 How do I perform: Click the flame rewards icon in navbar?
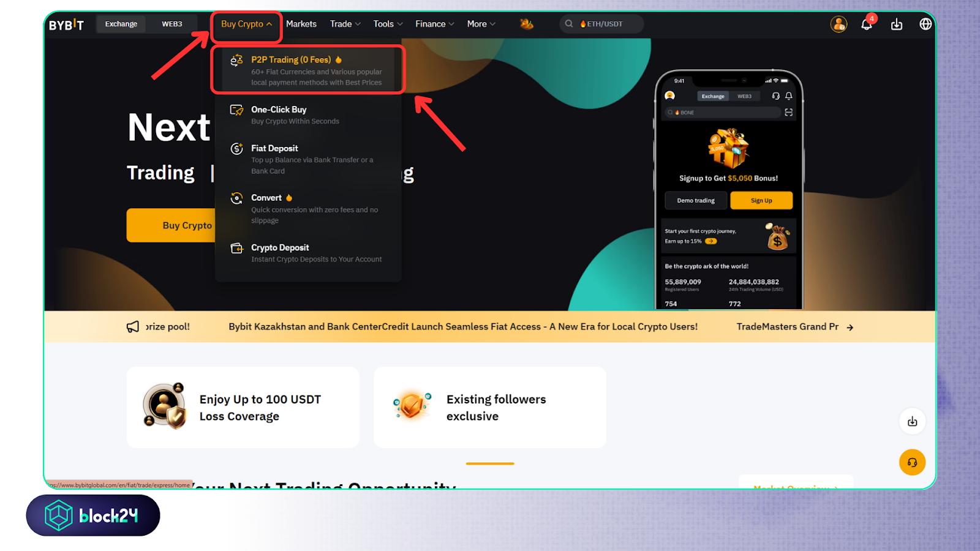click(526, 24)
